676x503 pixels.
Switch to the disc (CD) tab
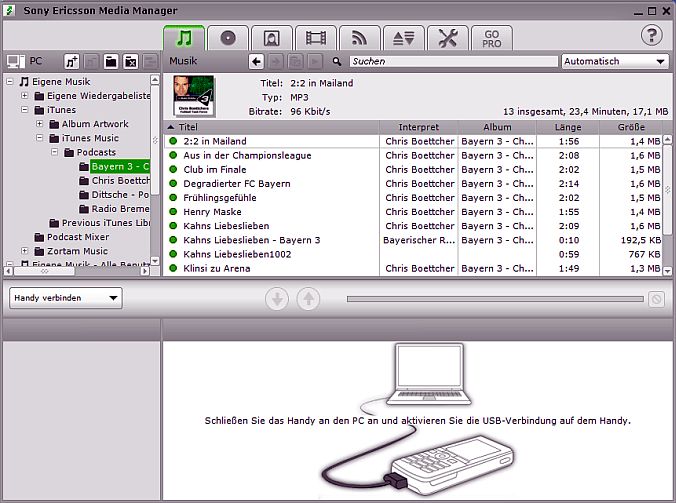(x=228, y=38)
